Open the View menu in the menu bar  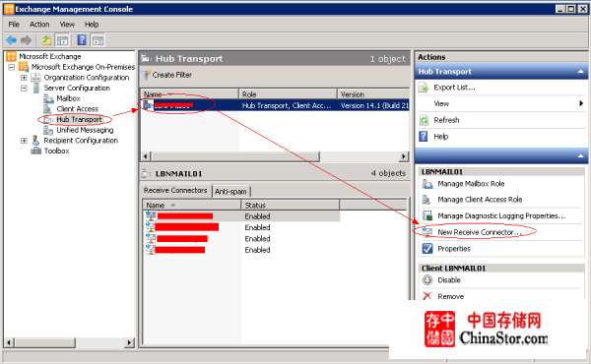[67, 25]
